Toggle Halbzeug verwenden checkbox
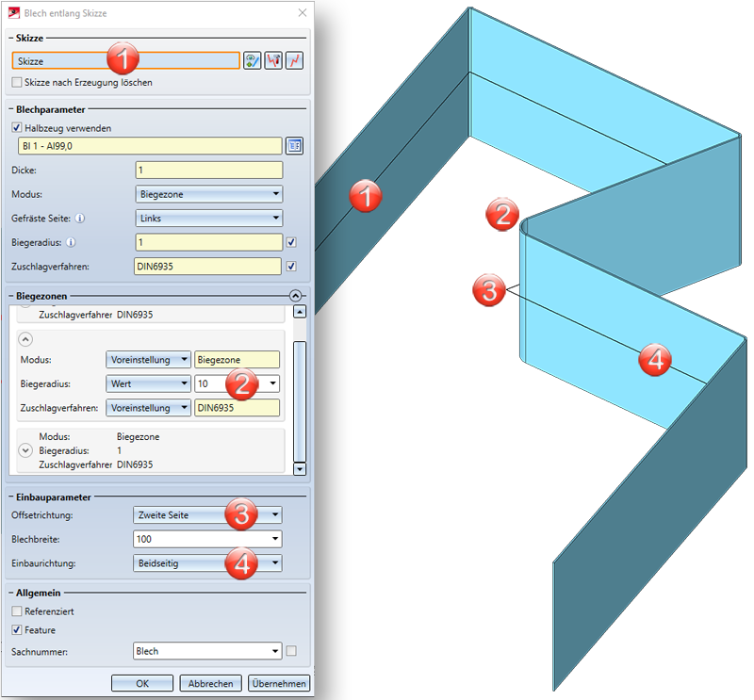The image size is (754, 700). 17,128
